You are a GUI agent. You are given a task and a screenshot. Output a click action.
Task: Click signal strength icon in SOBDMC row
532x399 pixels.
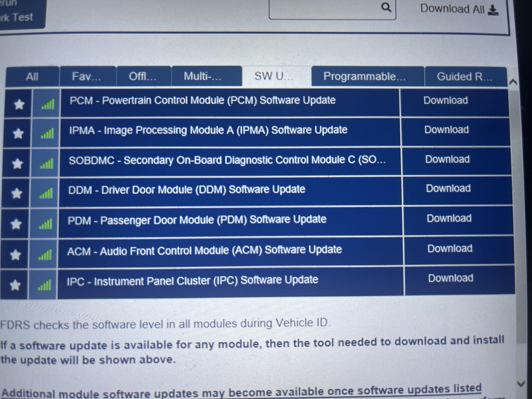pos(46,164)
